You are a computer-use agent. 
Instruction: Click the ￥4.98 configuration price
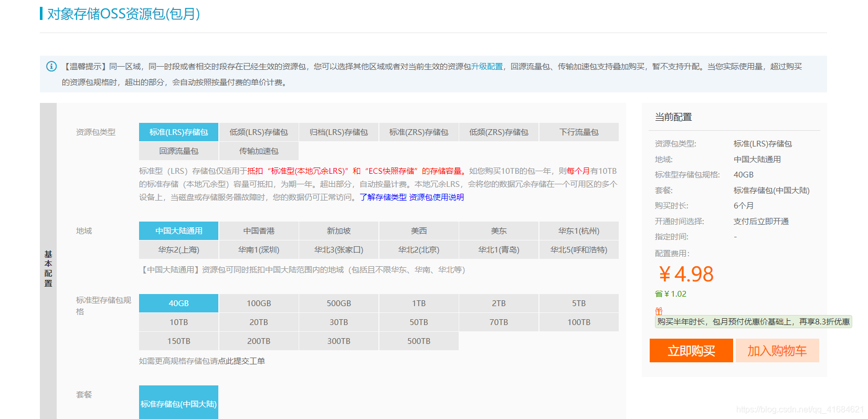click(x=686, y=274)
